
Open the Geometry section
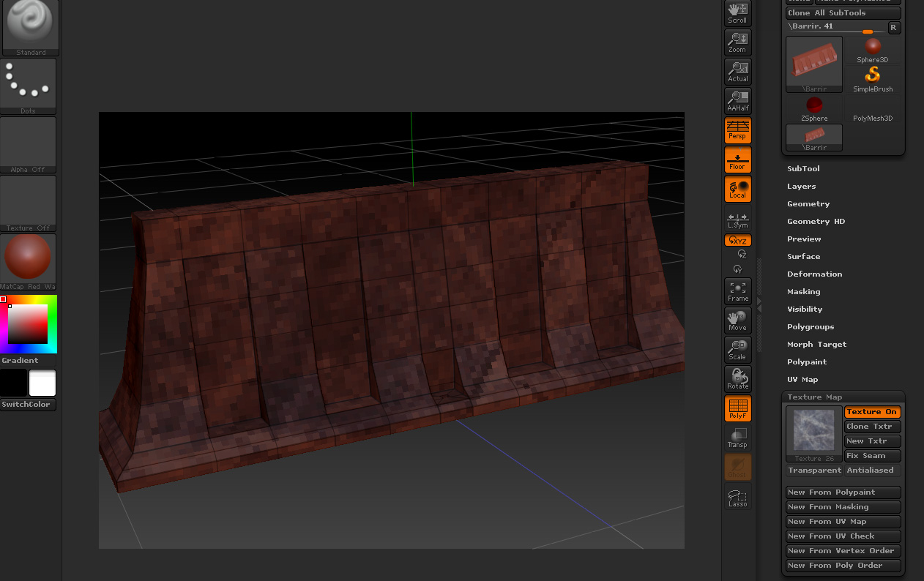pyautogui.click(x=808, y=204)
